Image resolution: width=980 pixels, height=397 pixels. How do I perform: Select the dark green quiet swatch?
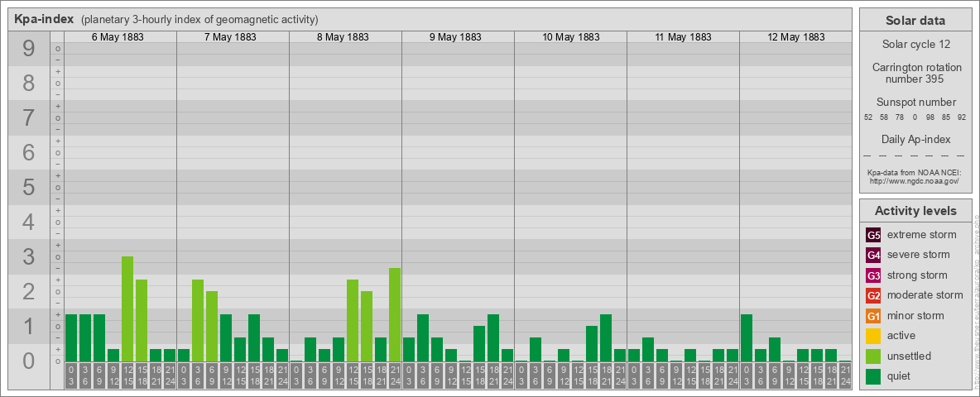pyautogui.click(x=874, y=376)
